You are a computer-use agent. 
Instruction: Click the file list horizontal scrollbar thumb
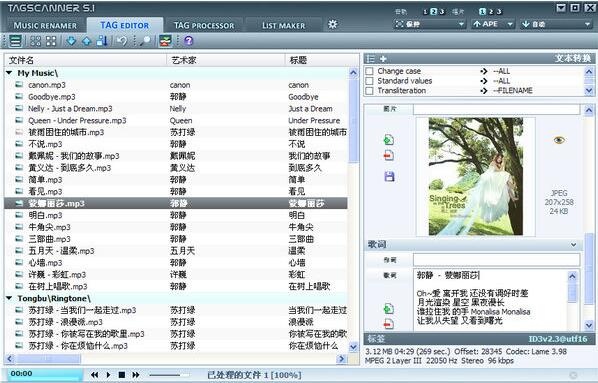[x=48, y=359]
